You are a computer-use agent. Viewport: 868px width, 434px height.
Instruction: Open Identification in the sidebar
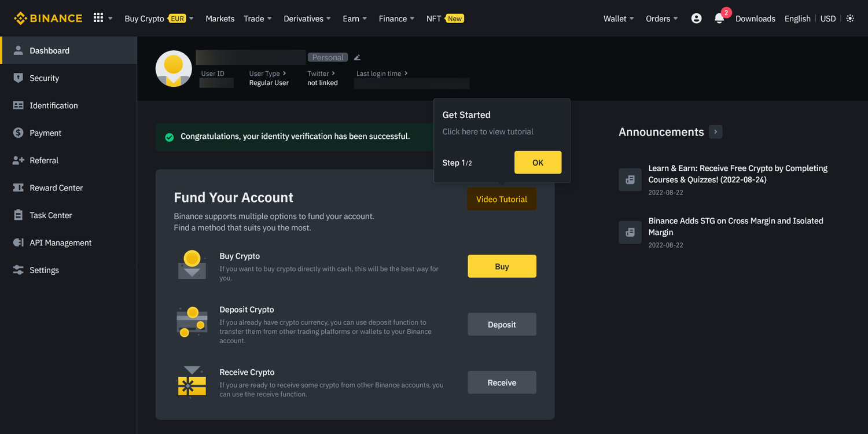pyautogui.click(x=68, y=105)
